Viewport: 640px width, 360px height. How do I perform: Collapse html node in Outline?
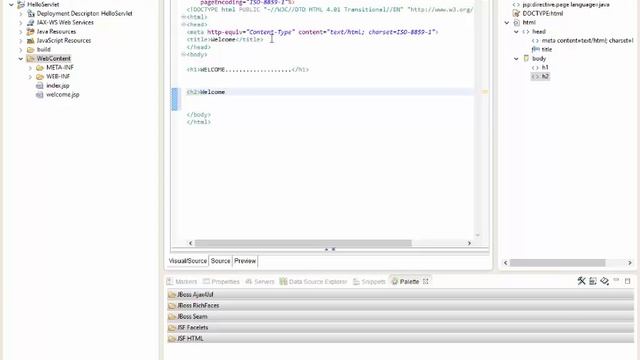(507, 22)
